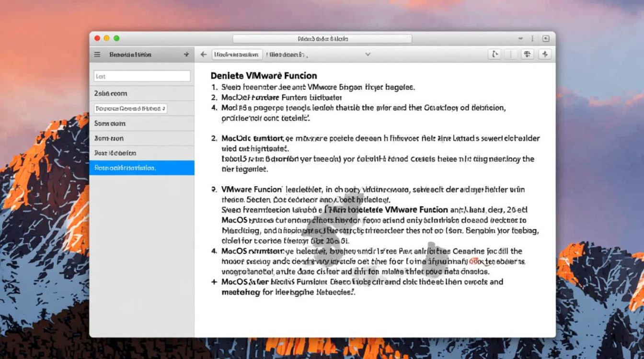
Task: Click the green full-screen window button
Action: tap(116, 38)
